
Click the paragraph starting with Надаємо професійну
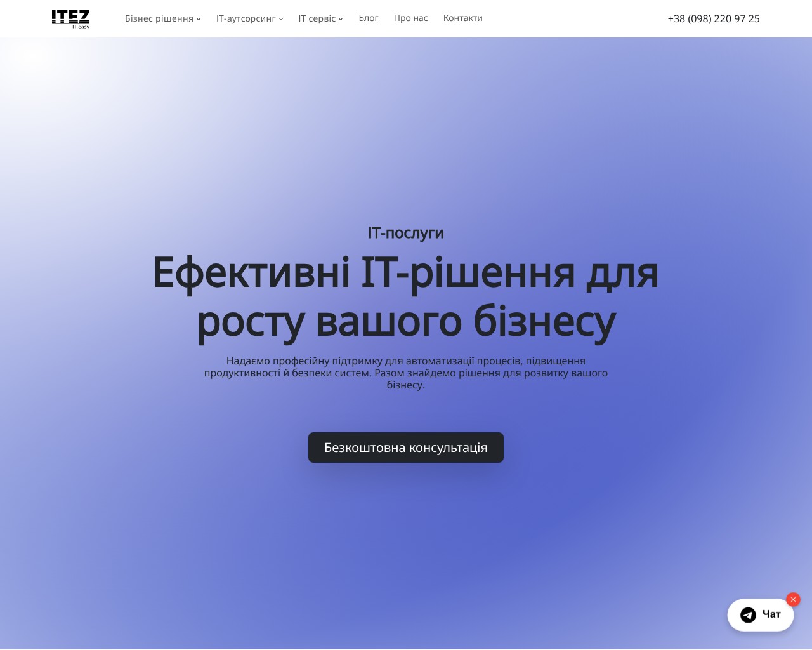[x=405, y=373]
